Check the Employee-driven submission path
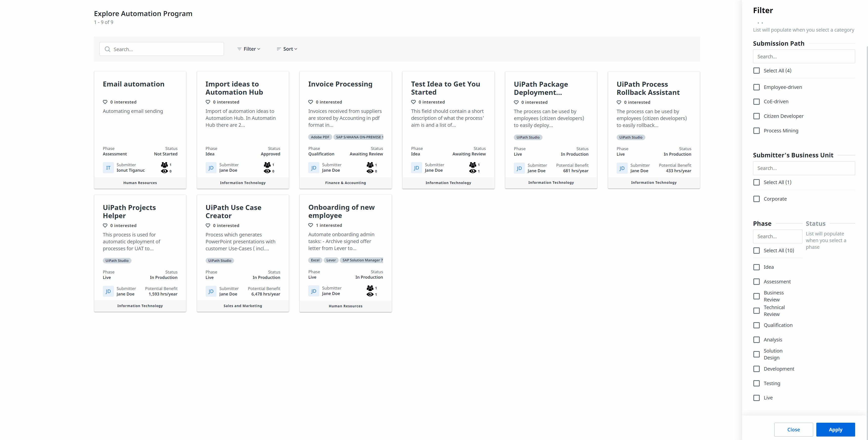This screenshot has width=868, height=440. click(757, 87)
